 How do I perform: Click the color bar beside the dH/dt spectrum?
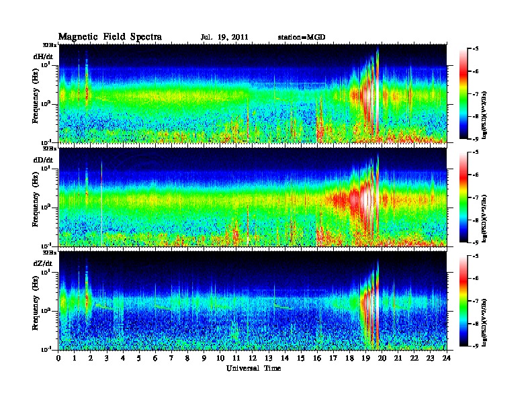pyautogui.click(x=463, y=93)
